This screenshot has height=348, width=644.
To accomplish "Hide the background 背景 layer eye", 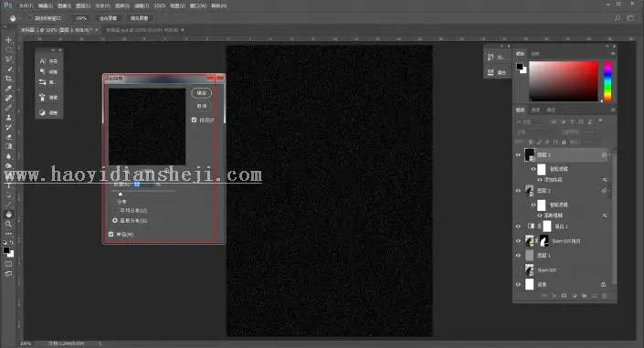I will click(x=518, y=284).
